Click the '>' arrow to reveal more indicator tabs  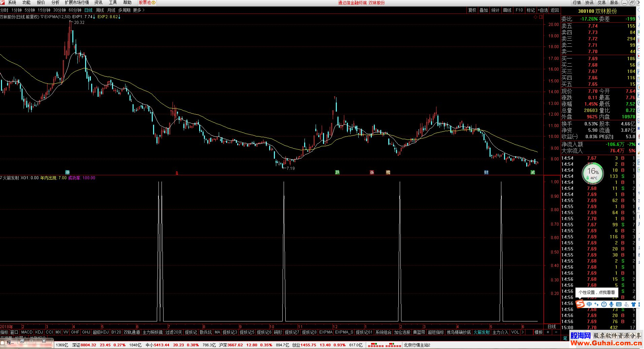pyautogui.click(x=523, y=332)
